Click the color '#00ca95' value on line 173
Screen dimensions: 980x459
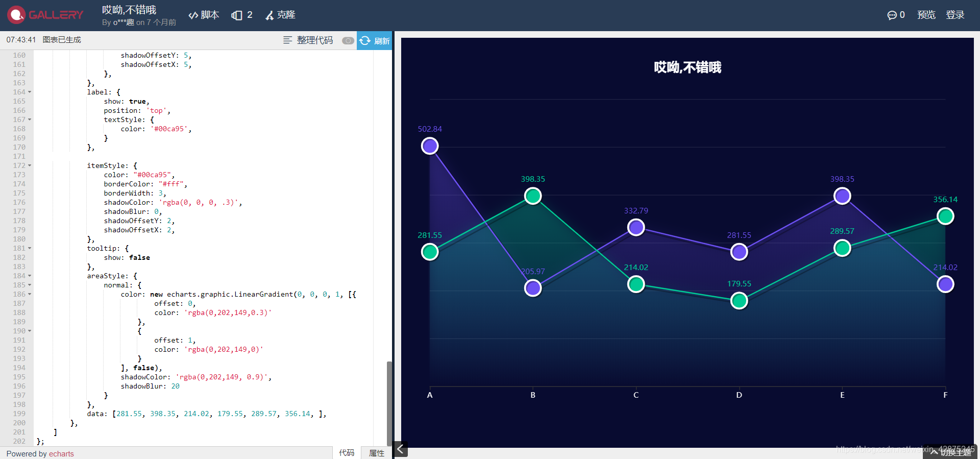coord(152,175)
